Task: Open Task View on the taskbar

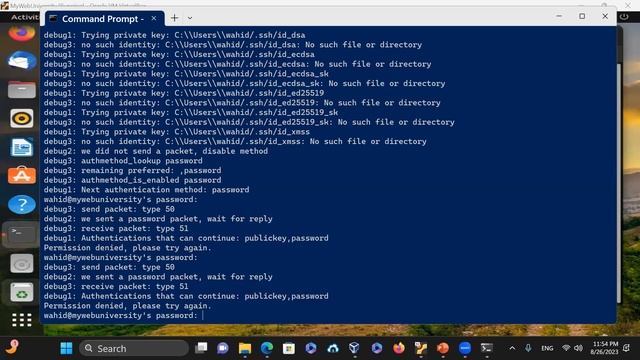Action: pos(201,349)
